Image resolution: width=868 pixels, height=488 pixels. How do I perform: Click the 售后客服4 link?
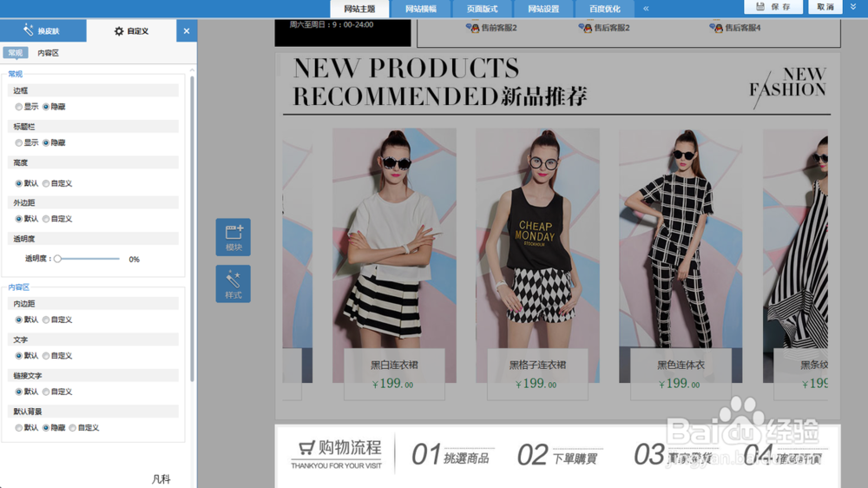pyautogui.click(x=743, y=28)
